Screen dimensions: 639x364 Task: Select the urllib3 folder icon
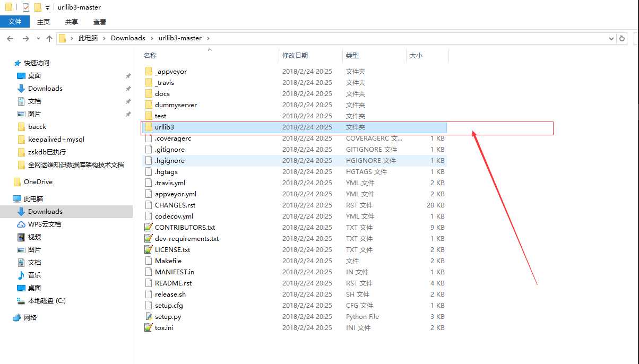pyautogui.click(x=149, y=127)
